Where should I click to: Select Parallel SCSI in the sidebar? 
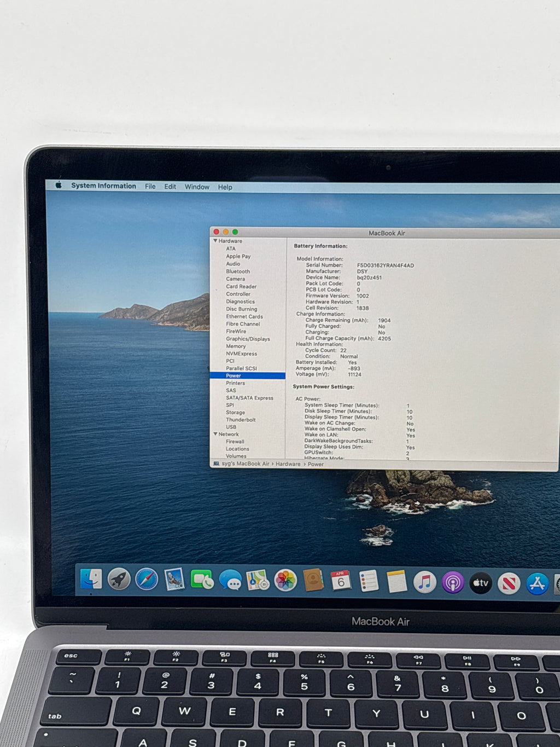(241, 368)
